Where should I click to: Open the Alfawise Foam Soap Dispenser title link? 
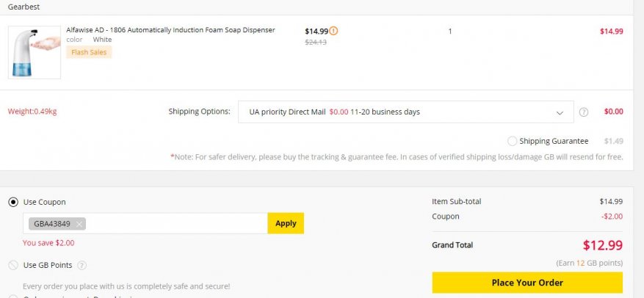170,30
